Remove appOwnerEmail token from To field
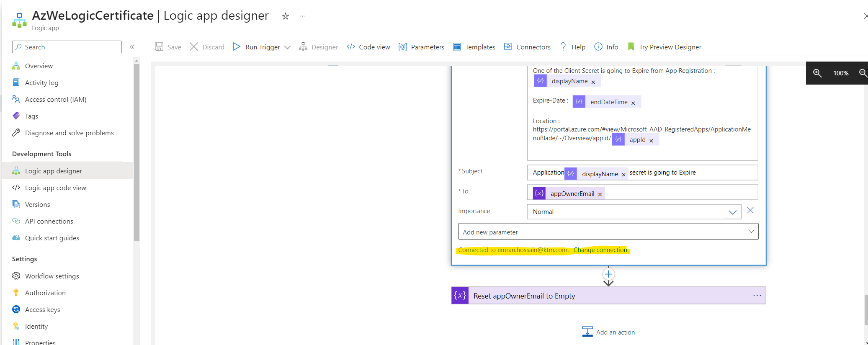The height and width of the screenshot is (345, 868). coord(600,194)
